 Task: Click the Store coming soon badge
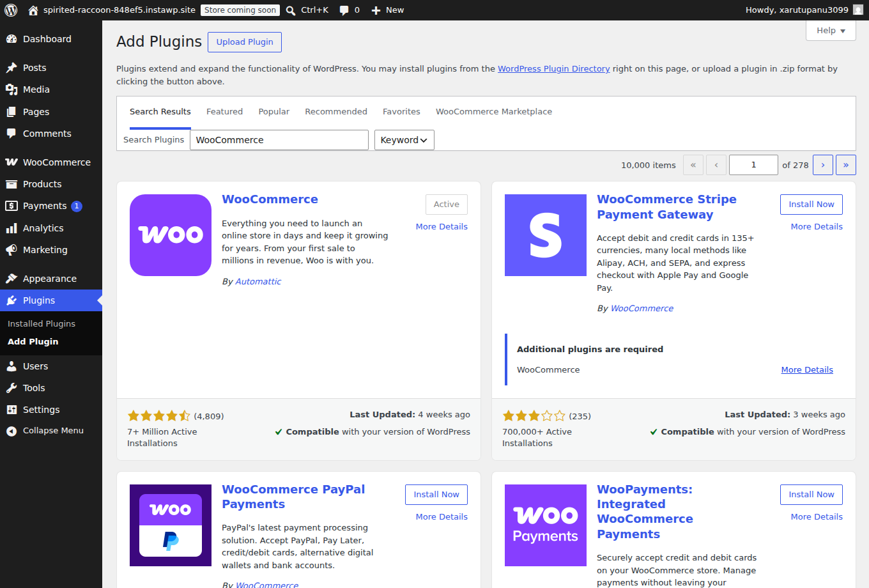click(240, 10)
